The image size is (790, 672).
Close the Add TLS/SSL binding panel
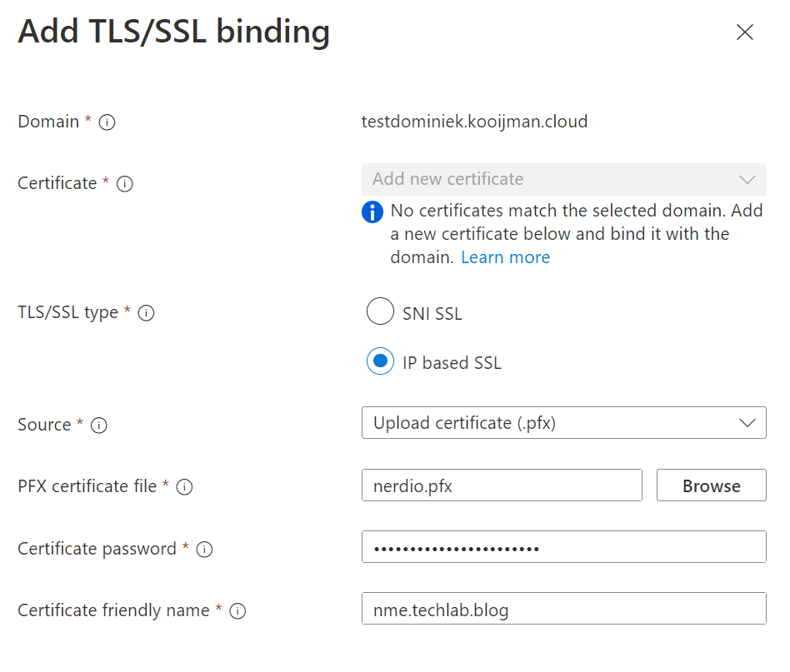coord(744,32)
